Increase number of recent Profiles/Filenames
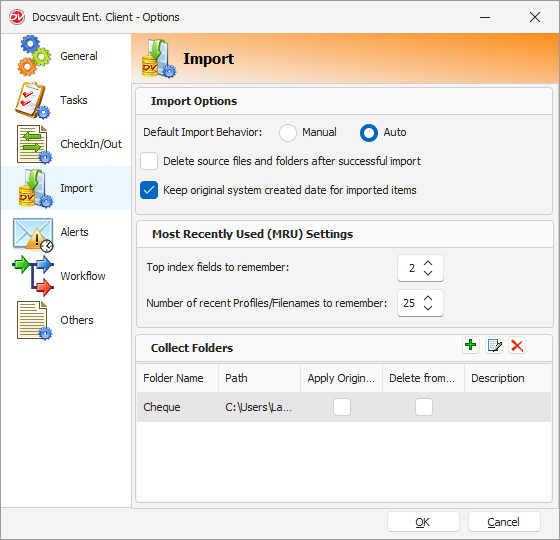 428,299
